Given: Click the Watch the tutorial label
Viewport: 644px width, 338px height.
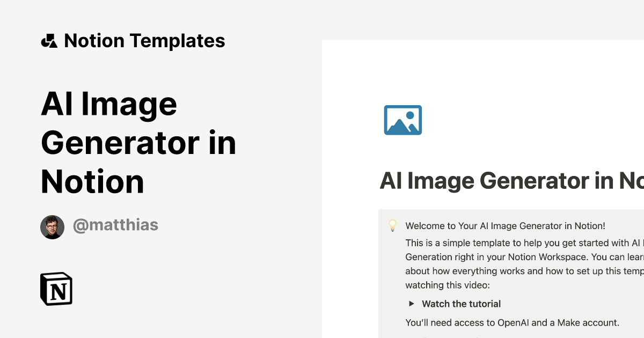Looking at the screenshot, I should [x=461, y=304].
